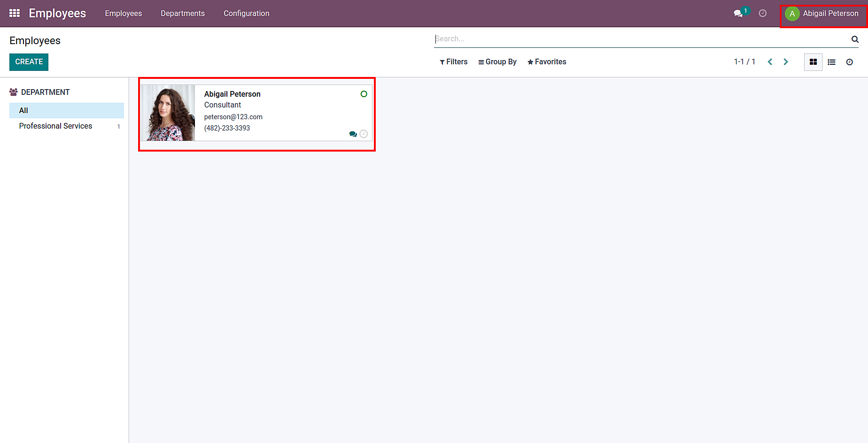The width and height of the screenshot is (868, 443).
Task: Open Abigail Peterson's employee photo
Action: click(168, 113)
